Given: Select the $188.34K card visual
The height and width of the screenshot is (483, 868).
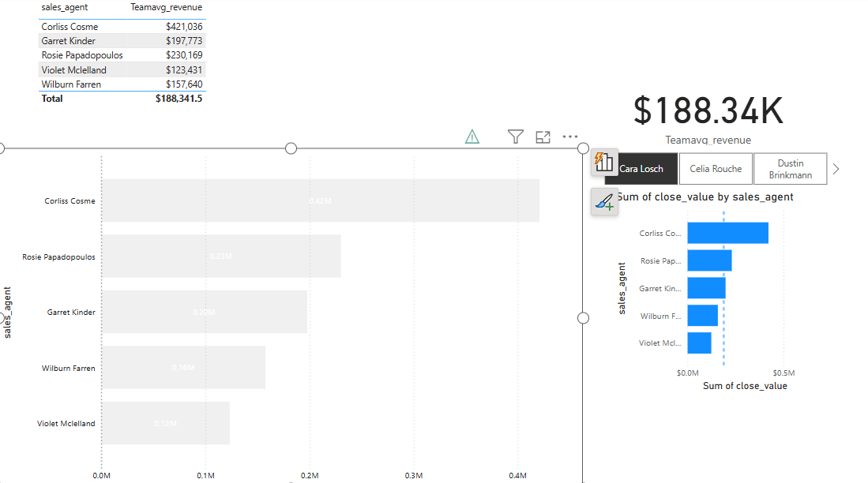Looking at the screenshot, I should pos(708,110).
